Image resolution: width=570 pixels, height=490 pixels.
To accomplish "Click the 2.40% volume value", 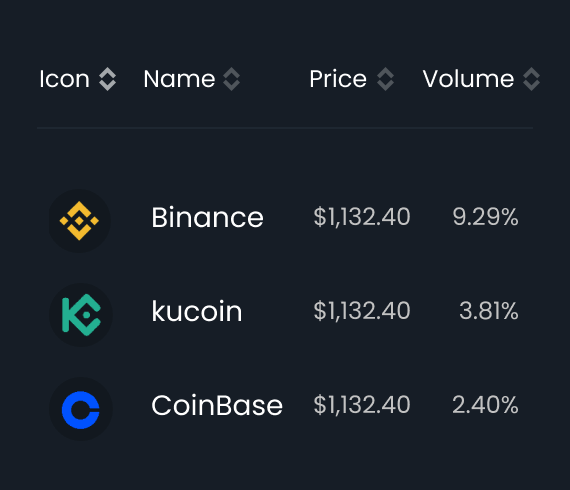I will coord(485,405).
